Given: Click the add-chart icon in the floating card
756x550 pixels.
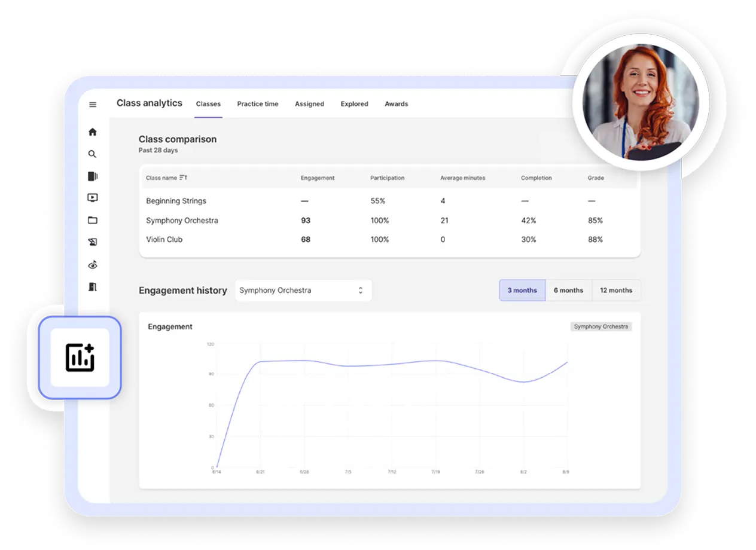Looking at the screenshot, I should pyautogui.click(x=80, y=357).
